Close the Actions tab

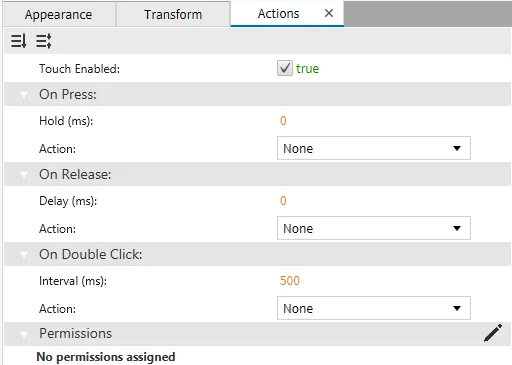(x=329, y=13)
